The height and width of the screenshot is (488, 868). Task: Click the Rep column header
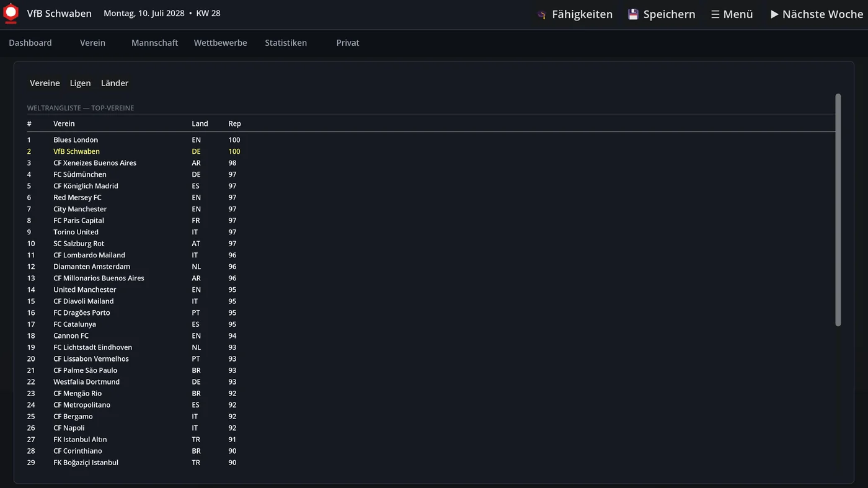(x=234, y=123)
